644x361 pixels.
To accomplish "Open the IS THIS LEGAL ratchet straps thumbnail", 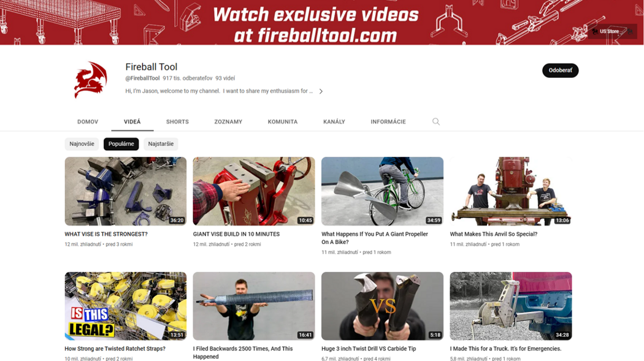I will (125, 306).
